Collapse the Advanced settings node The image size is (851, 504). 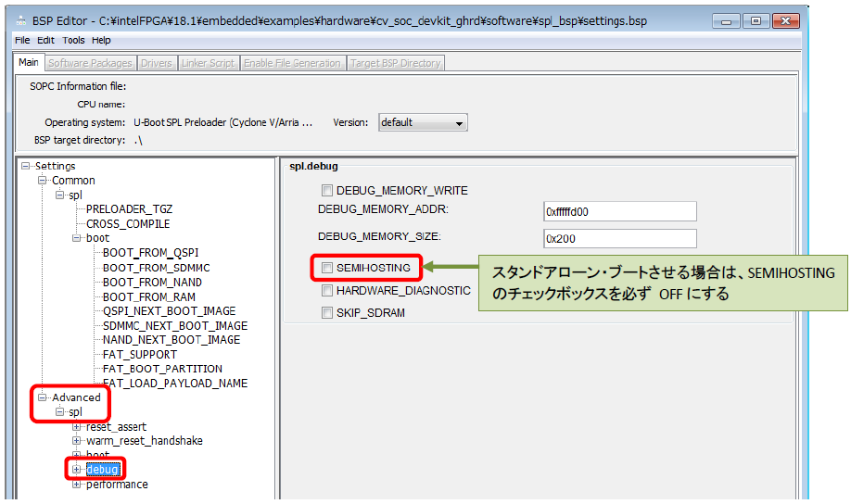43,397
